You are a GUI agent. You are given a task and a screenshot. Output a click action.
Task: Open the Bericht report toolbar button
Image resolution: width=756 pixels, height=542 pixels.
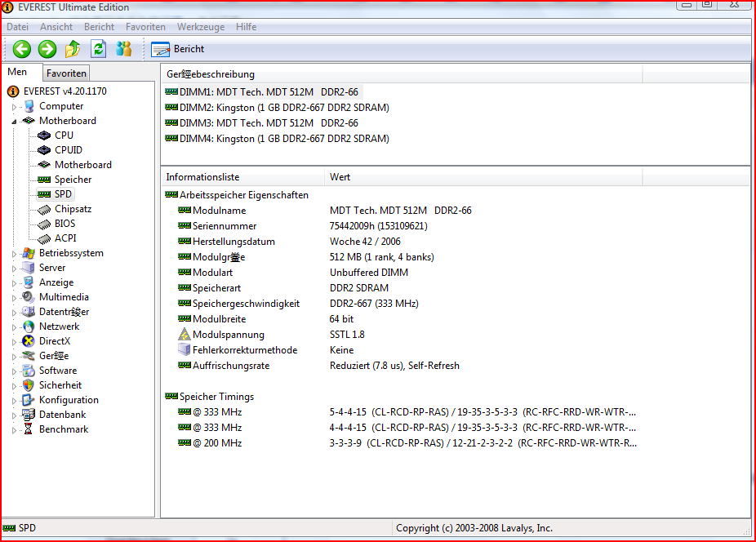178,49
